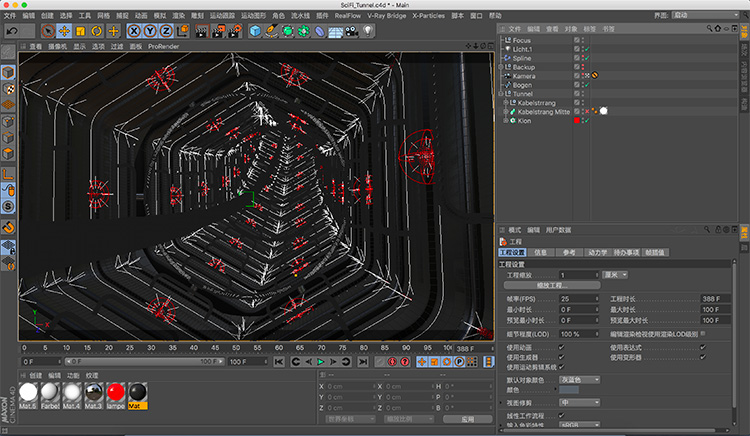Click the Spline pen tool icon
750x436 pixels.
pyautogui.click(x=271, y=31)
